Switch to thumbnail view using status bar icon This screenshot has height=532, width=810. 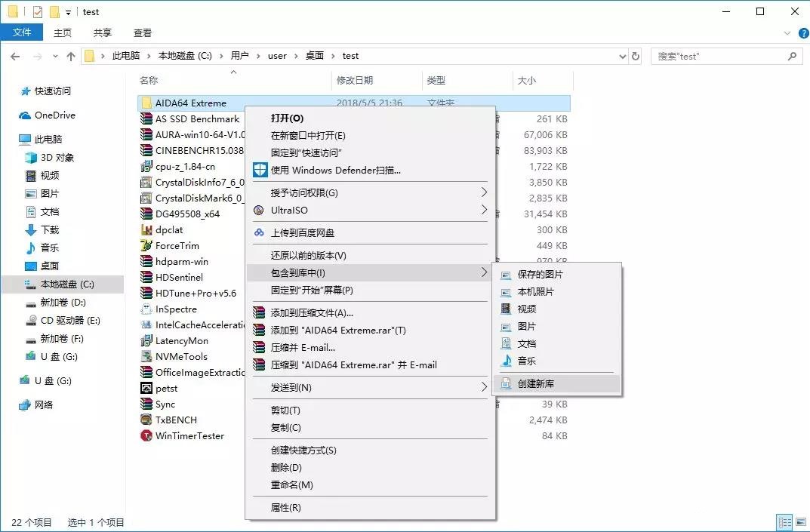tap(801, 522)
